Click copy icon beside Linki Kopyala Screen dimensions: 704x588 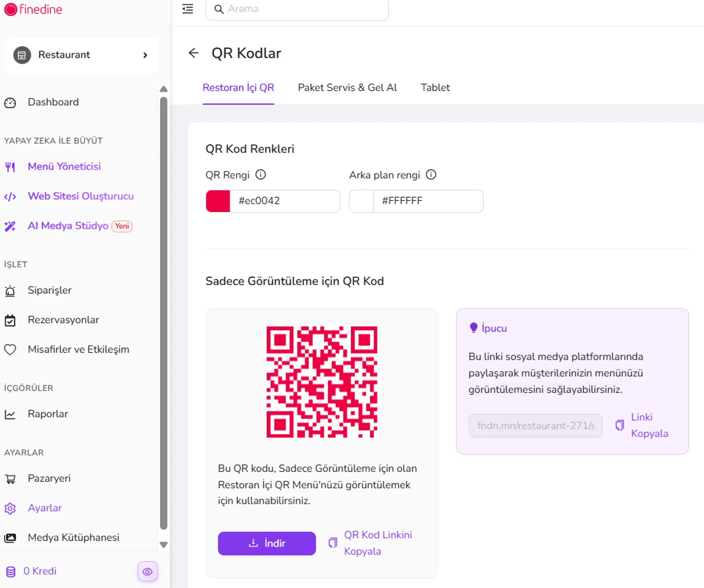(x=620, y=425)
